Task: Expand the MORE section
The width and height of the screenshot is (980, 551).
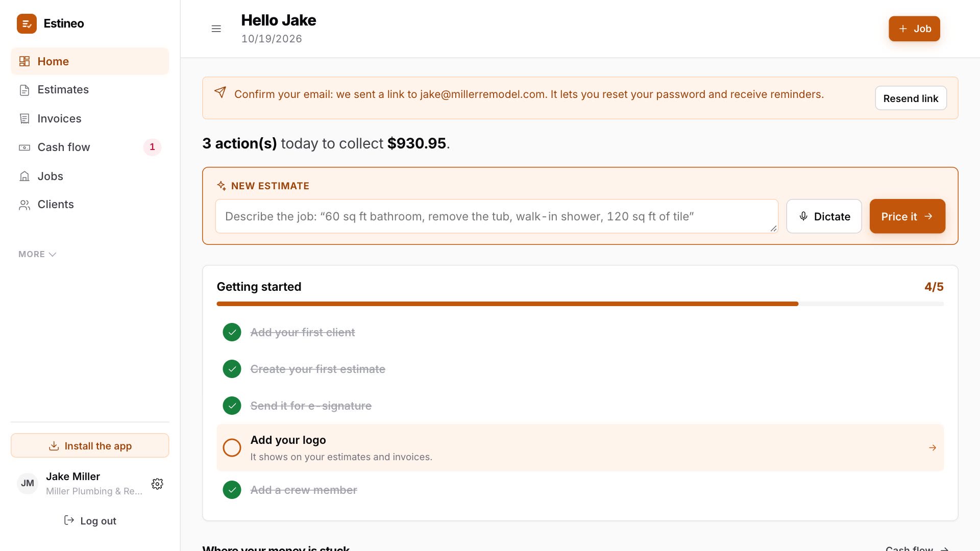Action: [x=37, y=254]
